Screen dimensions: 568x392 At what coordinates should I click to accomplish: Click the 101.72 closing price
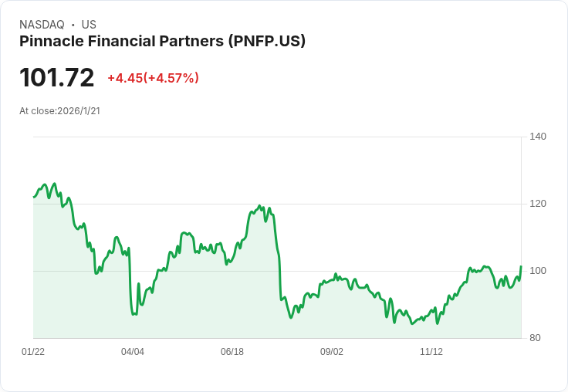coord(57,78)
